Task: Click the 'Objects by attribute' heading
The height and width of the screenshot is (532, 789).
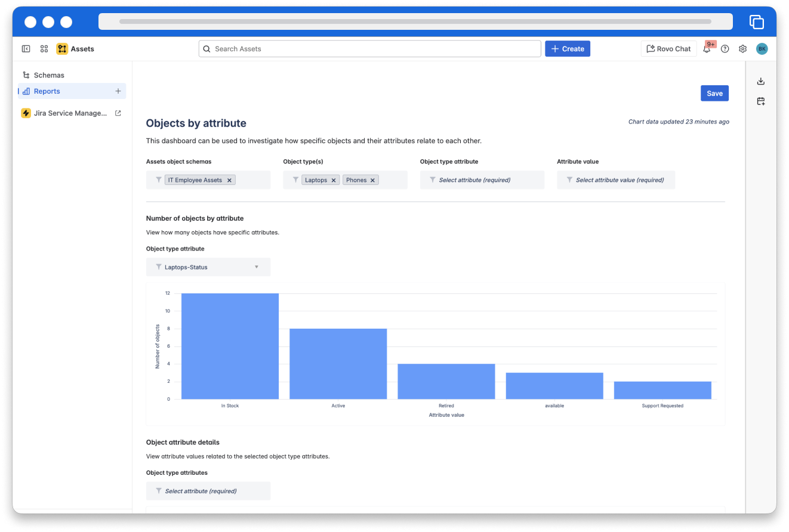Action: click(196, 123)
